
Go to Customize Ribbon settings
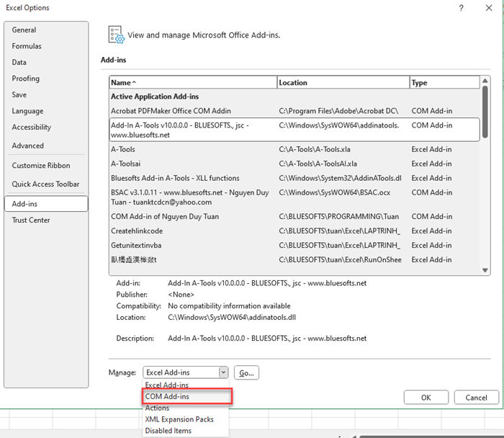tap(41, 166)
